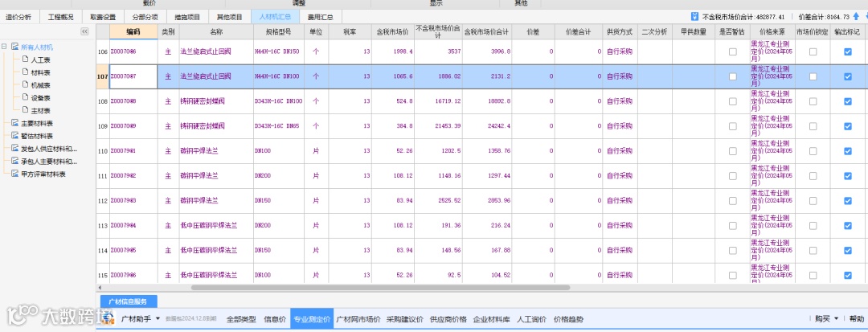Select 广材网市场价 price source
The image size is (868, 332).
pos(358,319)
